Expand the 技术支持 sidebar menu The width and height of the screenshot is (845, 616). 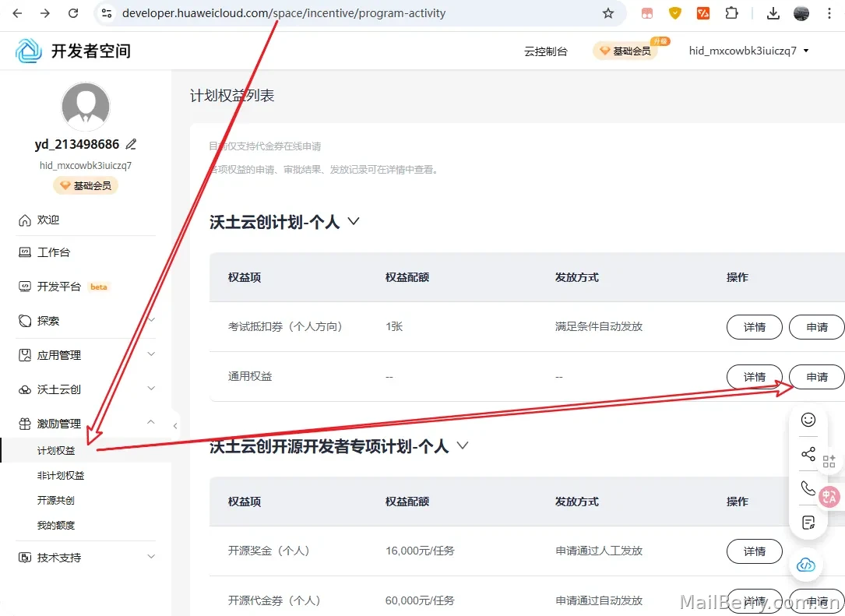tap(86, 558)
